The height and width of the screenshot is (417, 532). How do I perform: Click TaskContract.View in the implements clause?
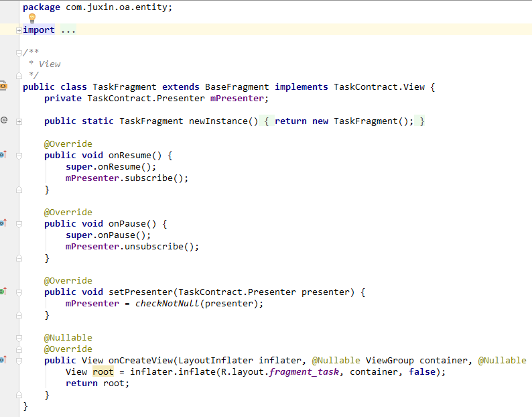pyautogui.click(x=379, y=87)
